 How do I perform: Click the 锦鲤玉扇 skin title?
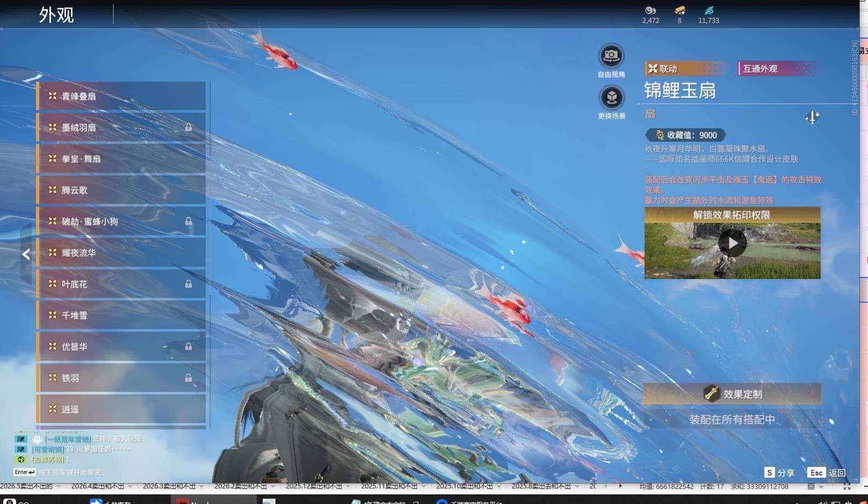coord(680,91)
